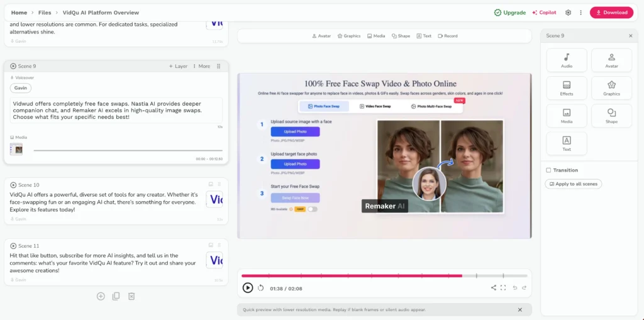Replay the preview from start
The width and height of the screenshot is (644, 320).
coord(260,288)
